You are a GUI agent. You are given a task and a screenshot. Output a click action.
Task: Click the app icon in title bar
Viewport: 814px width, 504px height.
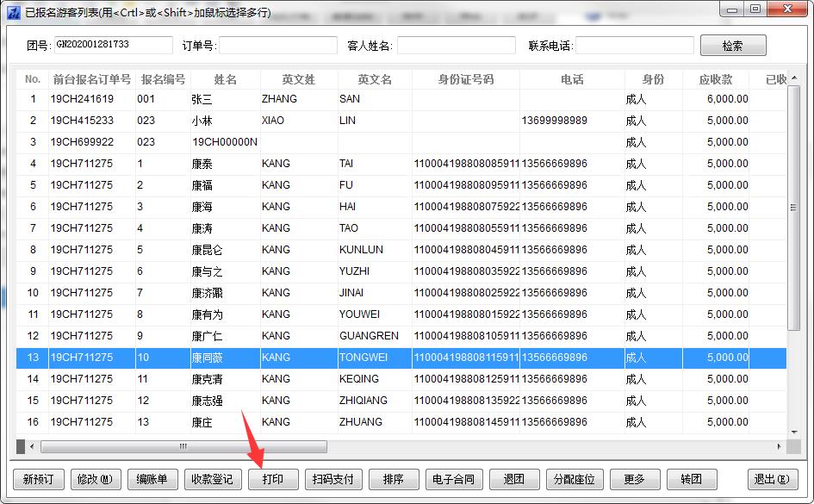point(13,11)
